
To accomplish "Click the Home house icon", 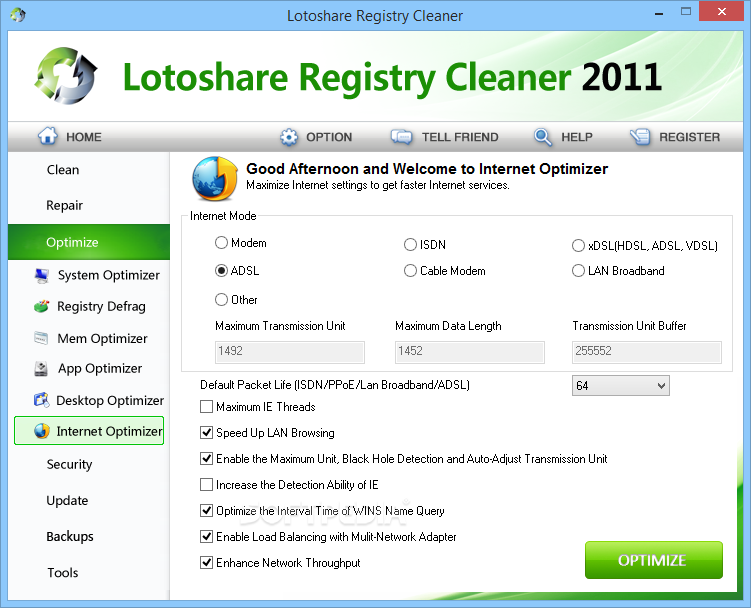I will click(48, 137).
